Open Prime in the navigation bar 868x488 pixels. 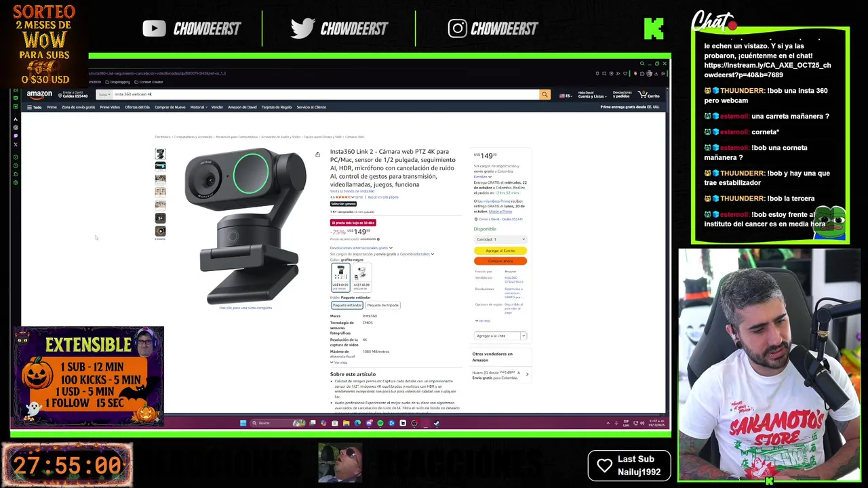coord(52,107)
